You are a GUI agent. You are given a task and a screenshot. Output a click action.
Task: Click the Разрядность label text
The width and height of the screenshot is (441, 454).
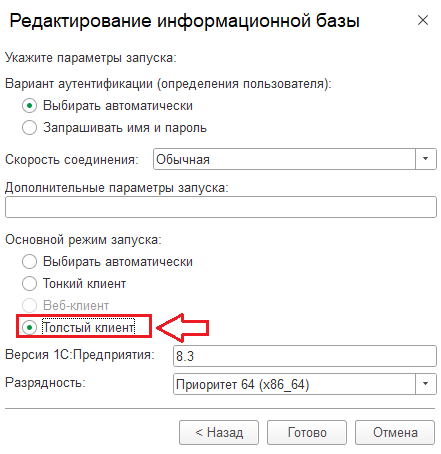click(x=45, y=382)
